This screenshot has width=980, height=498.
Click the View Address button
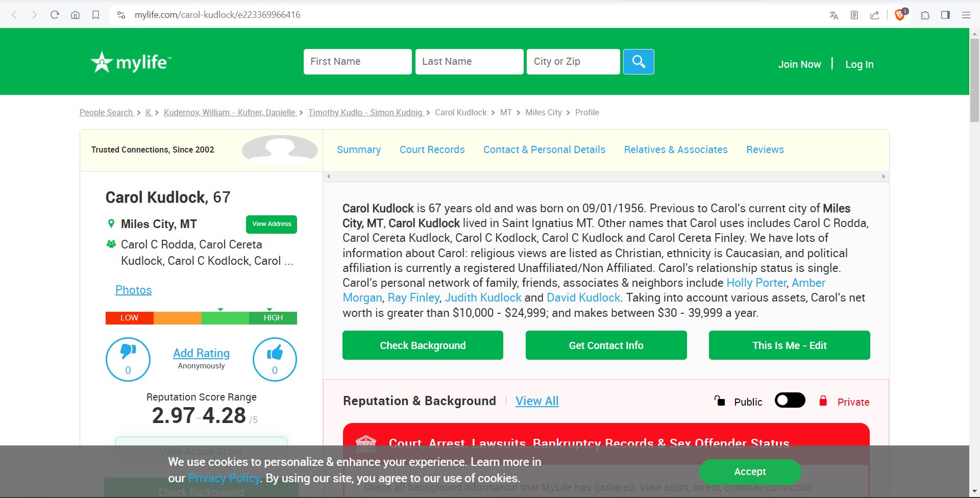tap(272, 225)
